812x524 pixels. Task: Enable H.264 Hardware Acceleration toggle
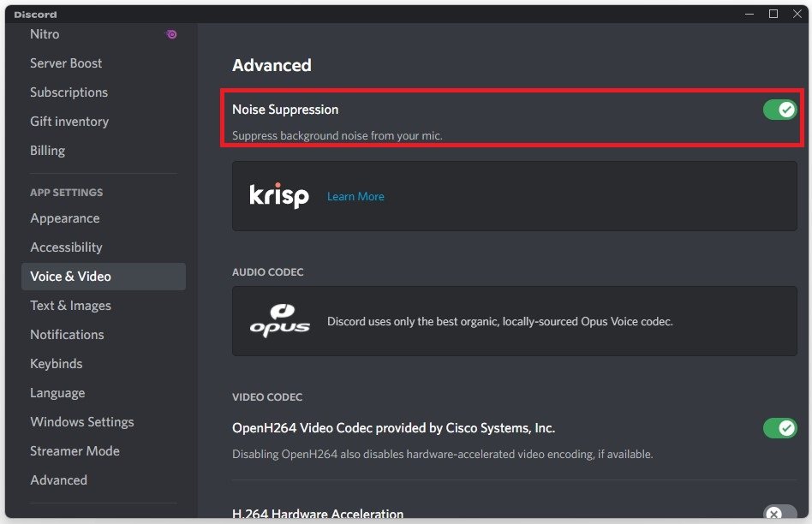click(780, 513)
